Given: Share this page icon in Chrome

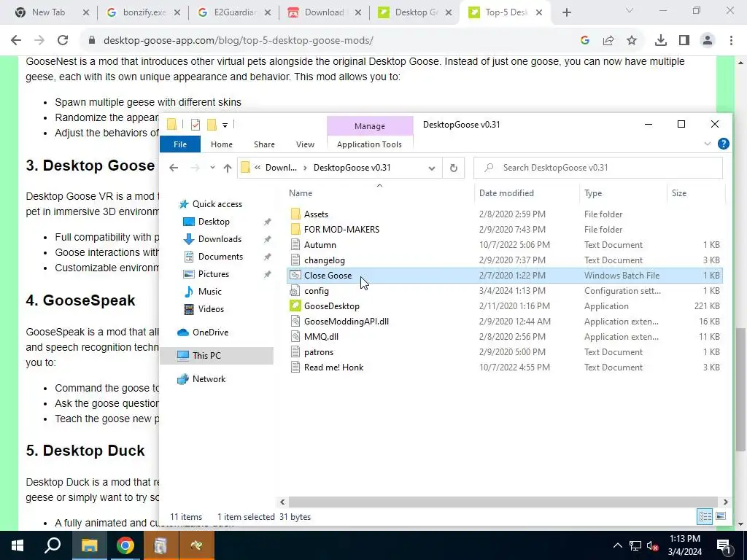Looking at the screenshot, I should (x=608, y=41).
